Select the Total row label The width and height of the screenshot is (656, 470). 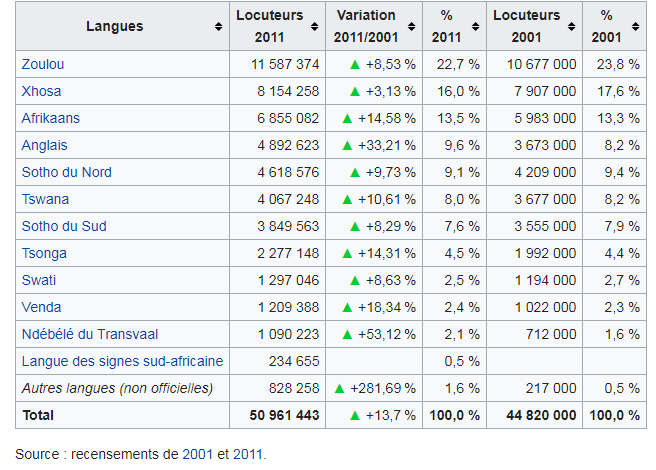pyautogui.click(x=38, y=415)
